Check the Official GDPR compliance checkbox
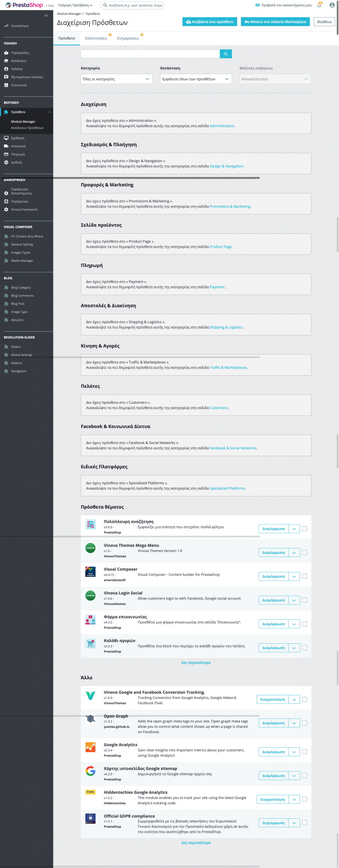 point(304,823)
